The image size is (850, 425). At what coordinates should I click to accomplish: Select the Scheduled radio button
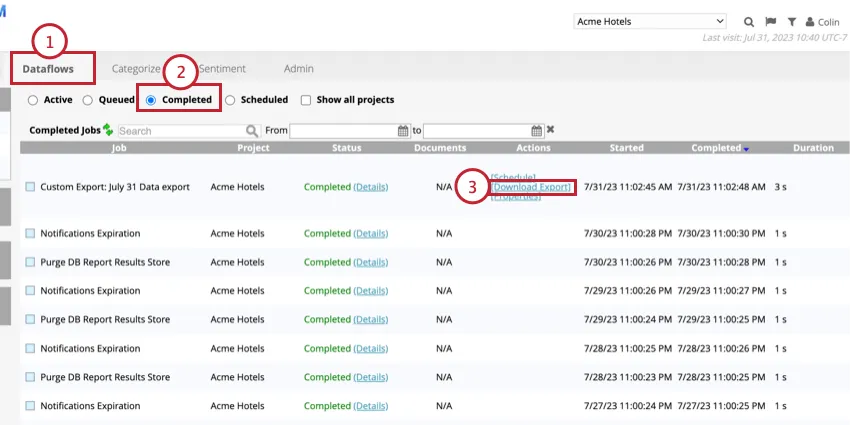[x=230, y=100]
